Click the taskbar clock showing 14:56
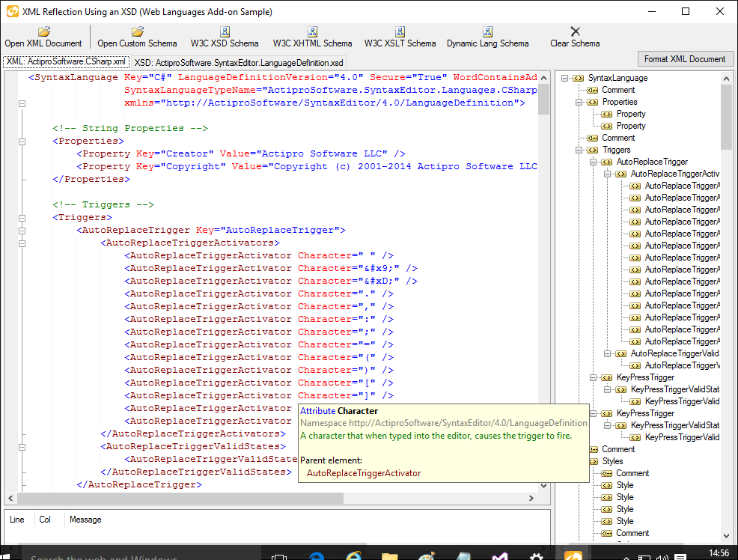Screen dimensions: 738x560 719,553
